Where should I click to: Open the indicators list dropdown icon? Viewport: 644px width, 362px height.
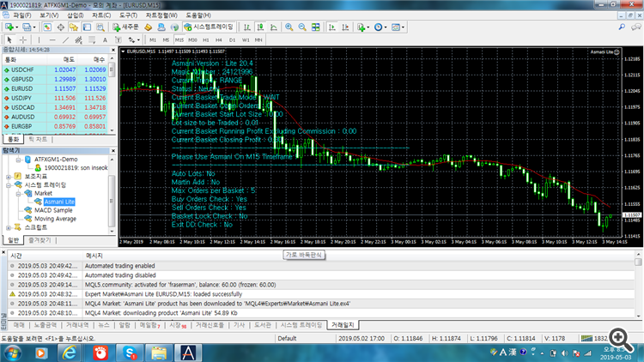coord(363,27)
